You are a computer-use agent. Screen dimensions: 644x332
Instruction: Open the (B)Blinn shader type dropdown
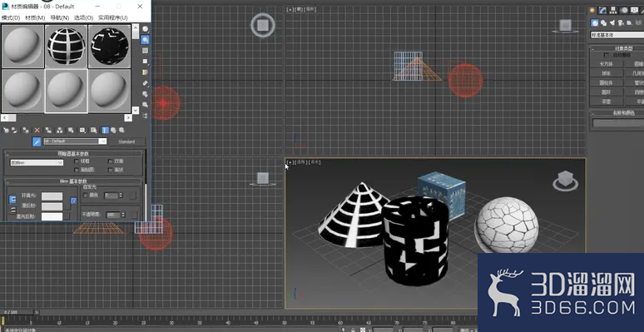[37, 163]
